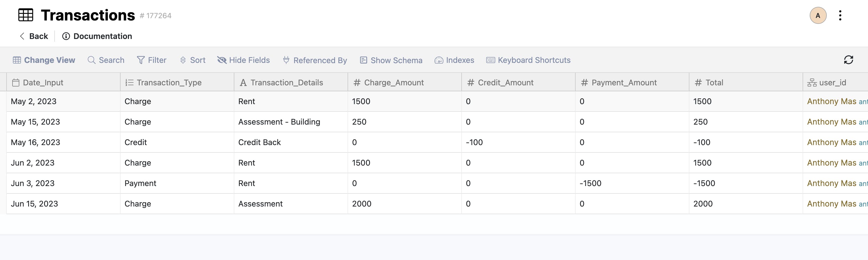
Task: Click the Hide Fields eye icon
Action: click(222, 60)
